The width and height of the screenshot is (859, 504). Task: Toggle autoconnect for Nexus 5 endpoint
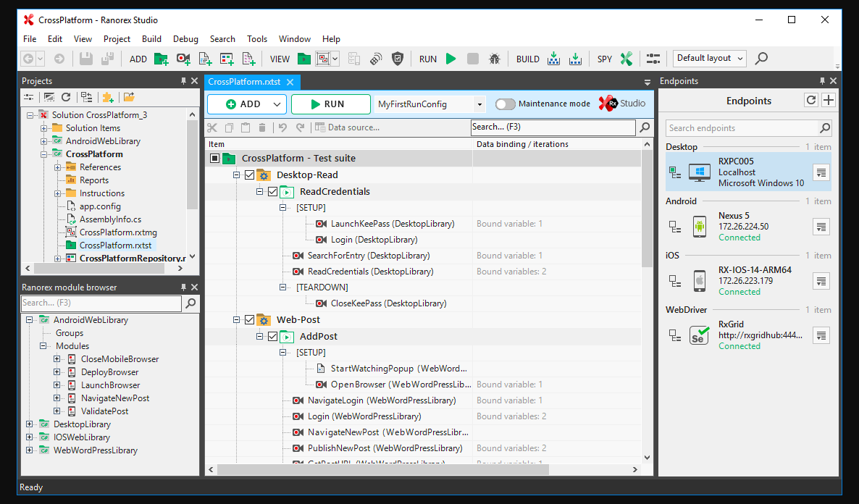point(675,227)
